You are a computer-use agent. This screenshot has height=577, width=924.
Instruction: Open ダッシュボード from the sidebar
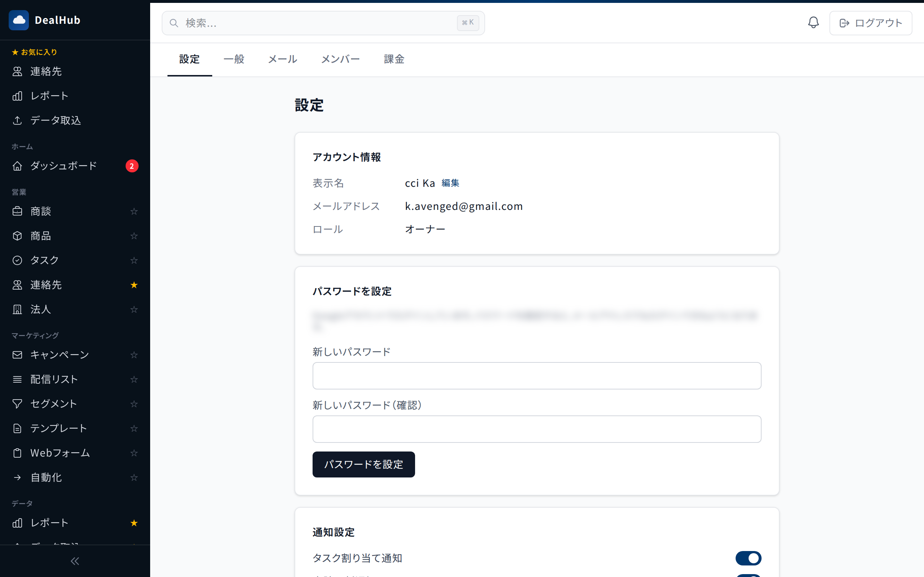[x=64, y=166]
